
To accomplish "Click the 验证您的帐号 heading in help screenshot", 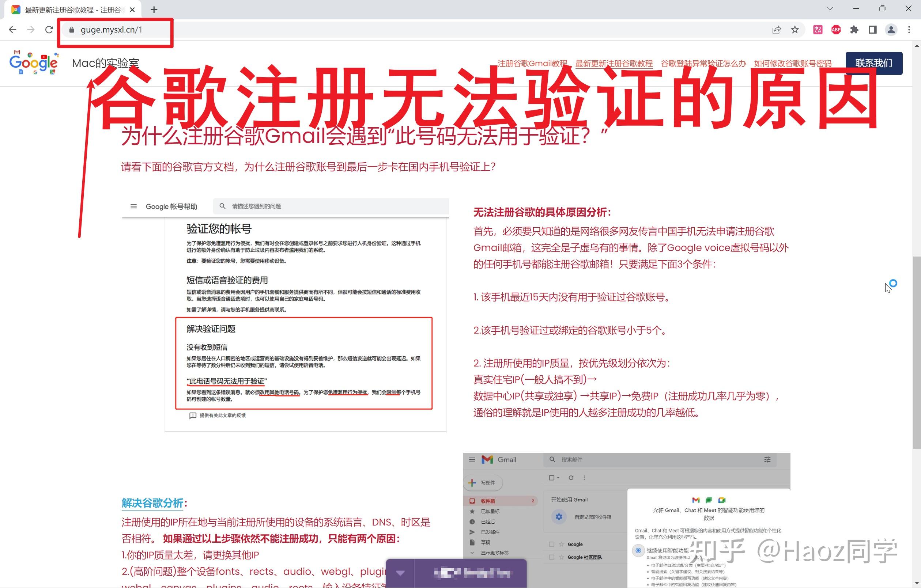I will pyautogui.click(x=219, y=229).
